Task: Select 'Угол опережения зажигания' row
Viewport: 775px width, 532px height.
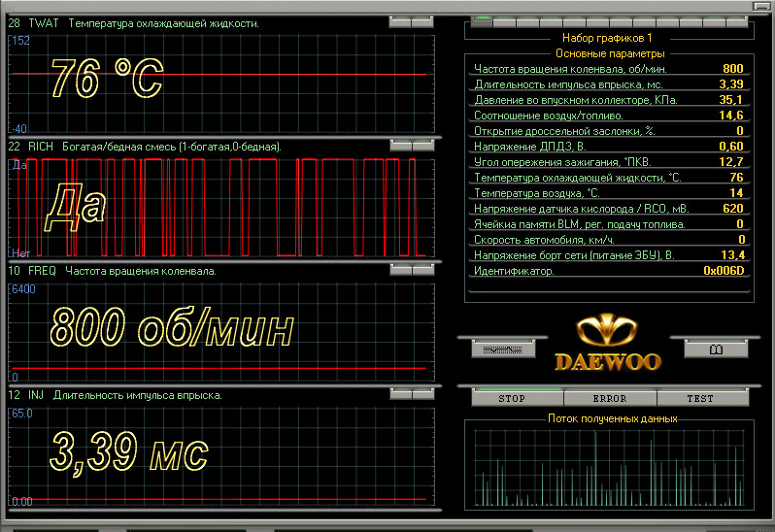Action: [609, 162]
